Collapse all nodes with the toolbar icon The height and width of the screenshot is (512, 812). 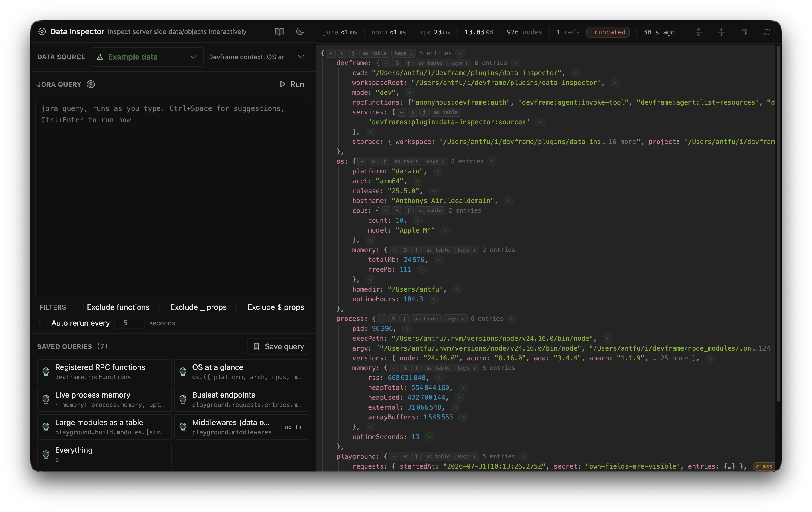pyautogui.click(x=721, y=32)
